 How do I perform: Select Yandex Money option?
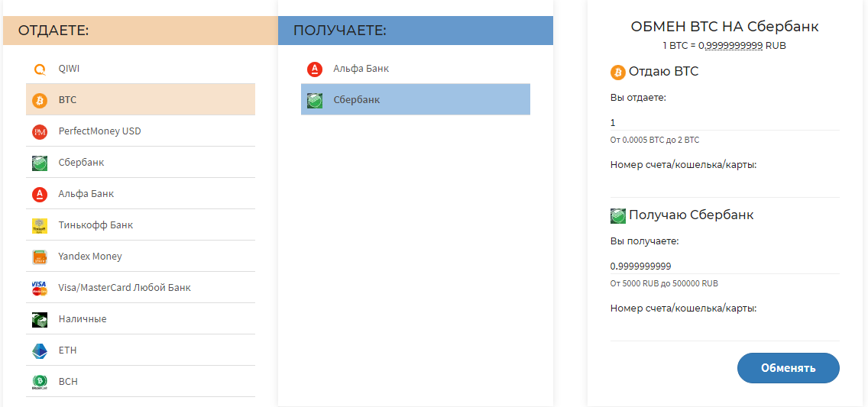point(141,256)
